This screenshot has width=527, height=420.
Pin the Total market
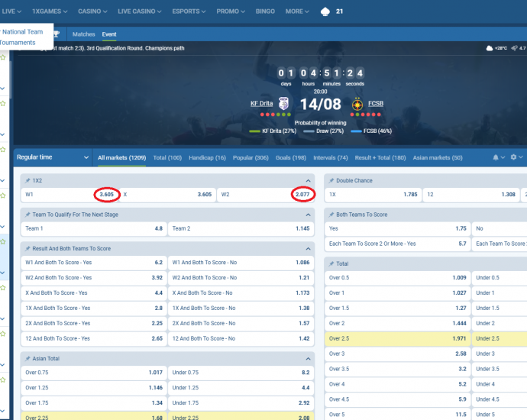[x=331, y=263]
